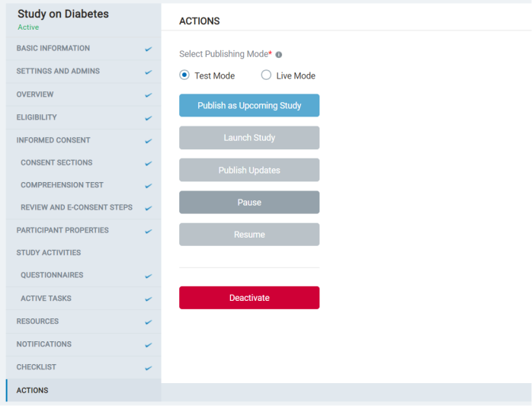Click the checkmark icon next to Basic Information
This screenshot has height=406, width=532.
(149, 50)
